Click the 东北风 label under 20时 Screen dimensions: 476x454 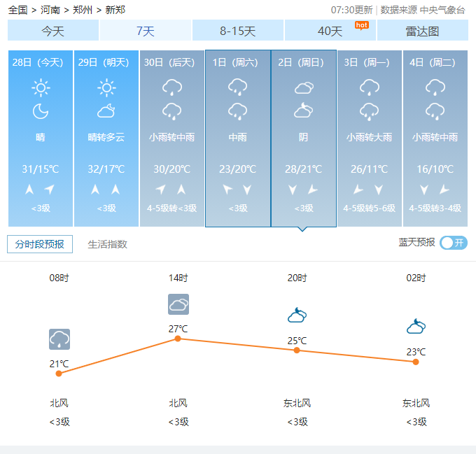click(297, 403)
